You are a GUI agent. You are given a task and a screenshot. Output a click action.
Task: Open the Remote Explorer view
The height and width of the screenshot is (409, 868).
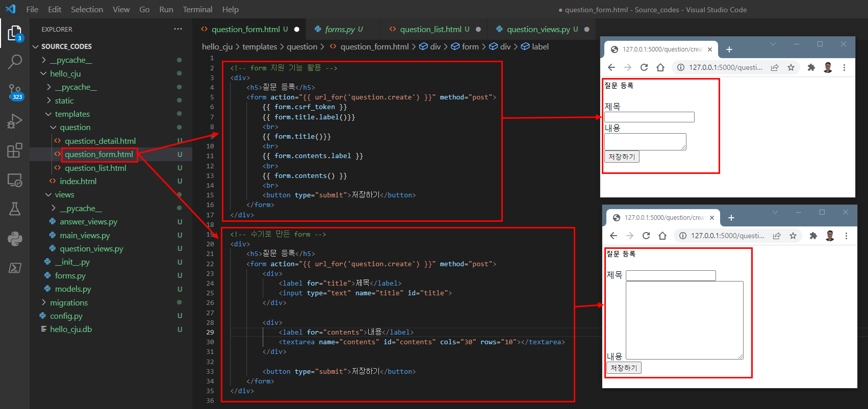click(15, 180)
